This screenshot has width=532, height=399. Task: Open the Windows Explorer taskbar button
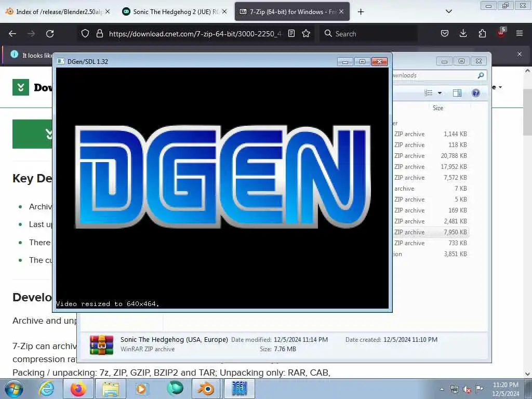[x=111, y=389]
